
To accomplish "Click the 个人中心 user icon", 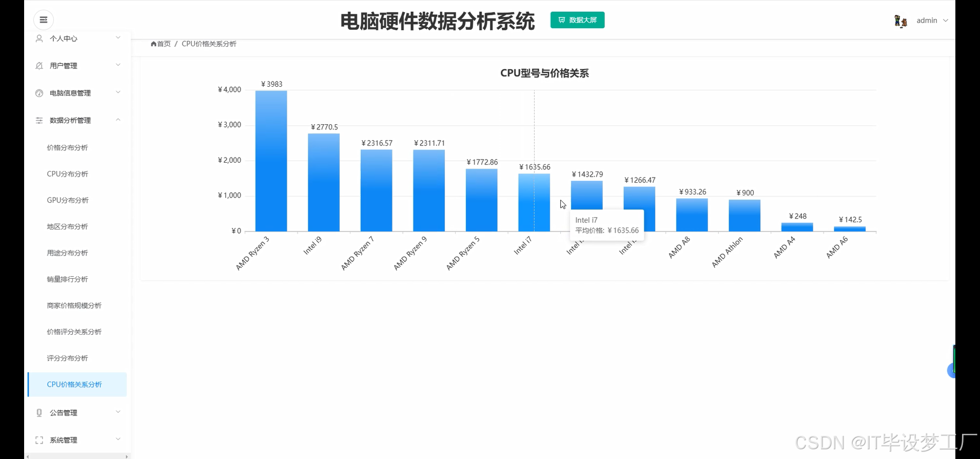I will click(39, 39).
